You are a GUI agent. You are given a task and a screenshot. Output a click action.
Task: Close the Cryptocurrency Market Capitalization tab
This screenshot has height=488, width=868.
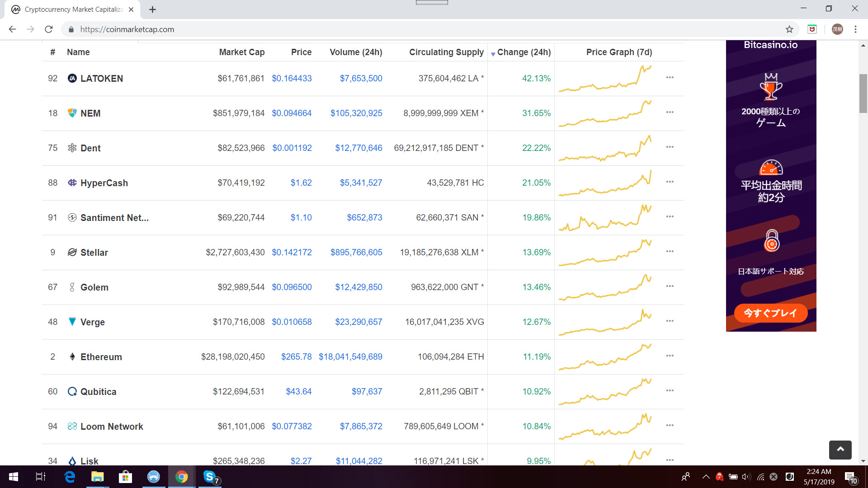[x=131, y=9]
